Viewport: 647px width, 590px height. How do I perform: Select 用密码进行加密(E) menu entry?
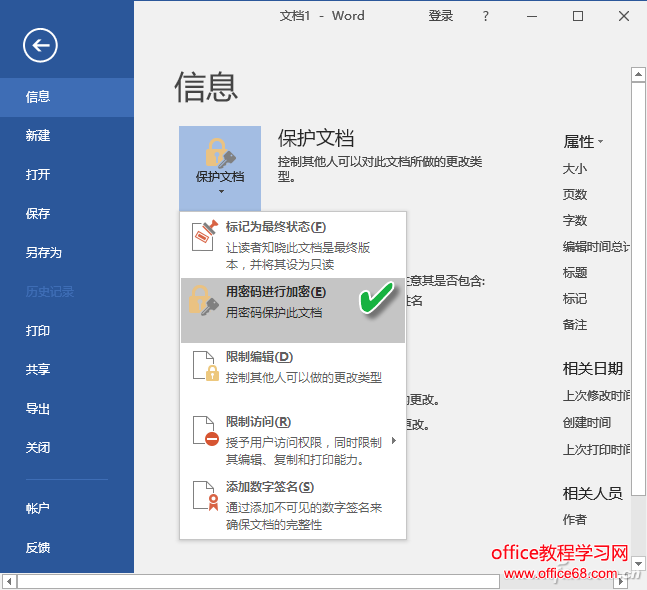pyautogui.click(x=293, y=310)
